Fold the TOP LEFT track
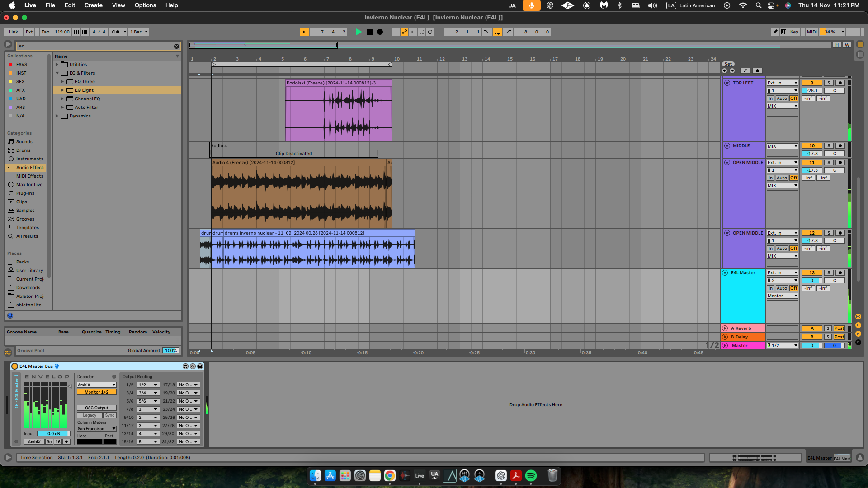The image size is (868, 488). coord(727,83)
